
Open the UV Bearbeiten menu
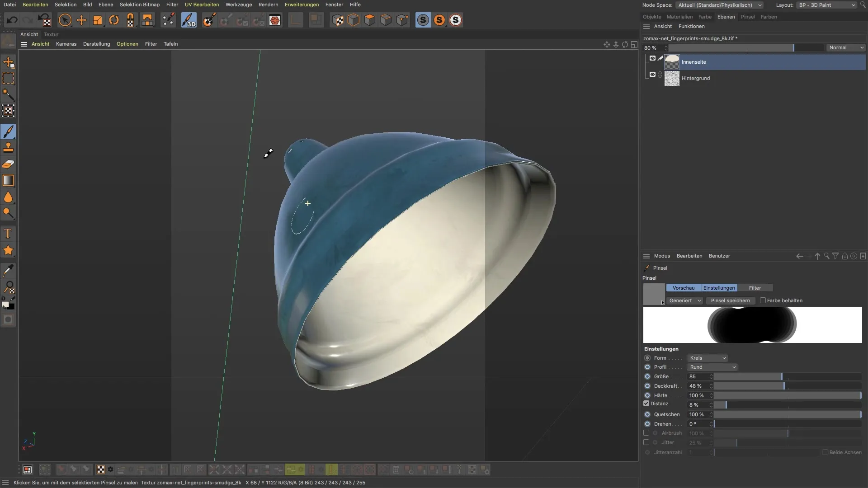(202, 5)
